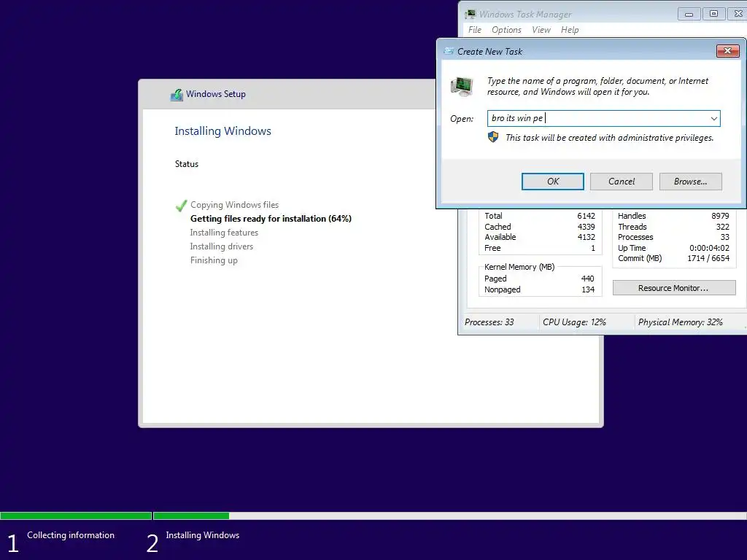Click the 'Copying Windows files' status line
Viewport: 747px width, 560px height.
pos(234,205)
